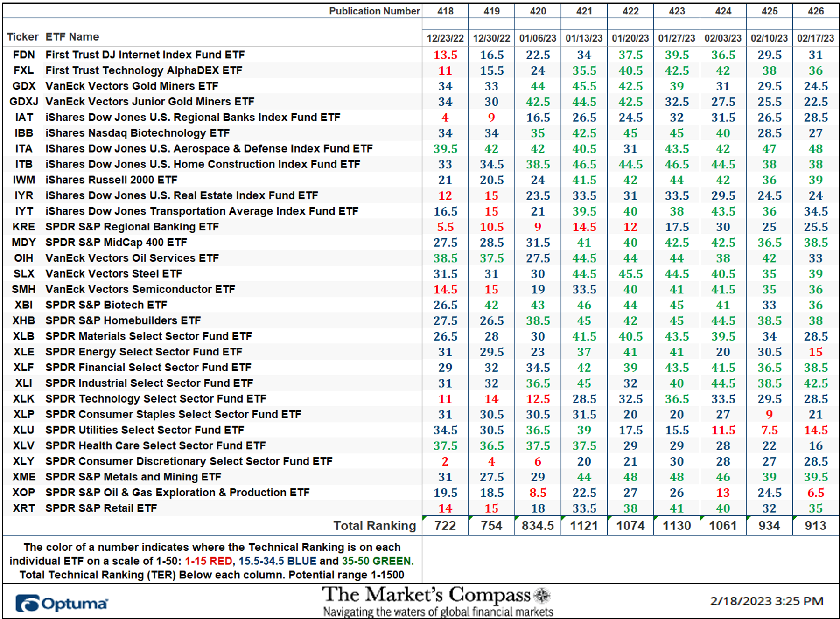The image size is (840, 619).
Task: Select the Ticker column header
Action: click(x=23, y=37)
